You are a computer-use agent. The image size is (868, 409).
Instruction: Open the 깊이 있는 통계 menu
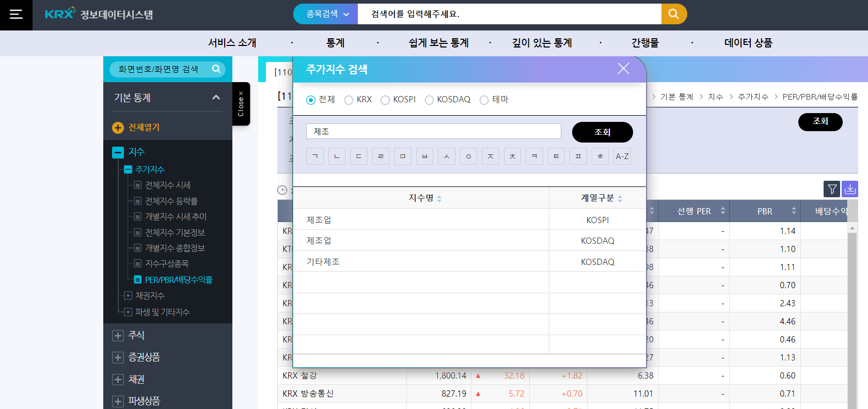click(542, 43)
